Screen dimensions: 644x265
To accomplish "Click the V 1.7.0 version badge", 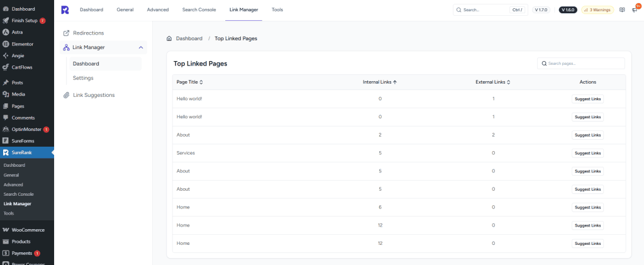I will click(541, 10).
